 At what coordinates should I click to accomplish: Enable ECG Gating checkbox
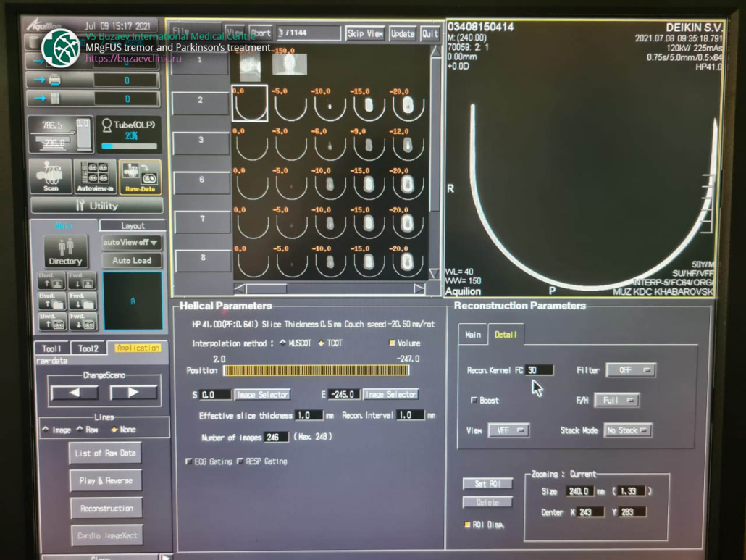click(189, 461)
